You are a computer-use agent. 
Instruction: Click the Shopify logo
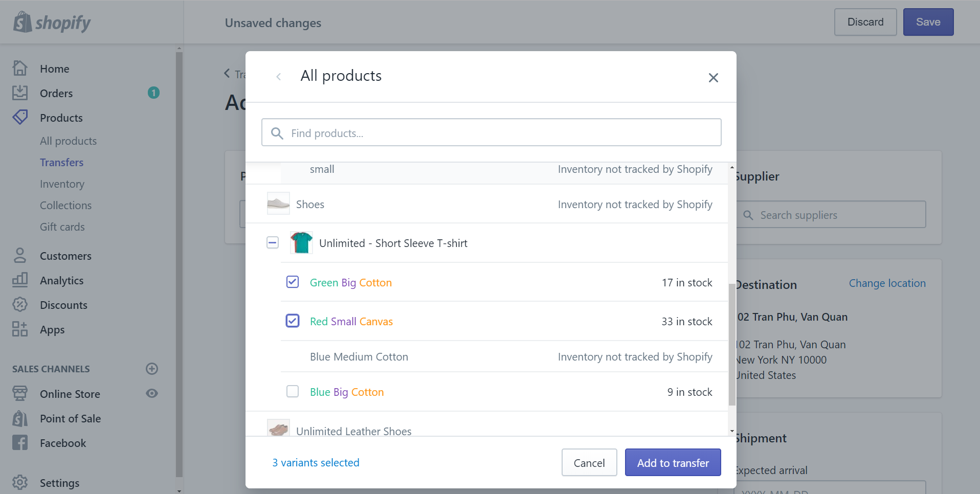pyautogui.click(x=52, y=23)
